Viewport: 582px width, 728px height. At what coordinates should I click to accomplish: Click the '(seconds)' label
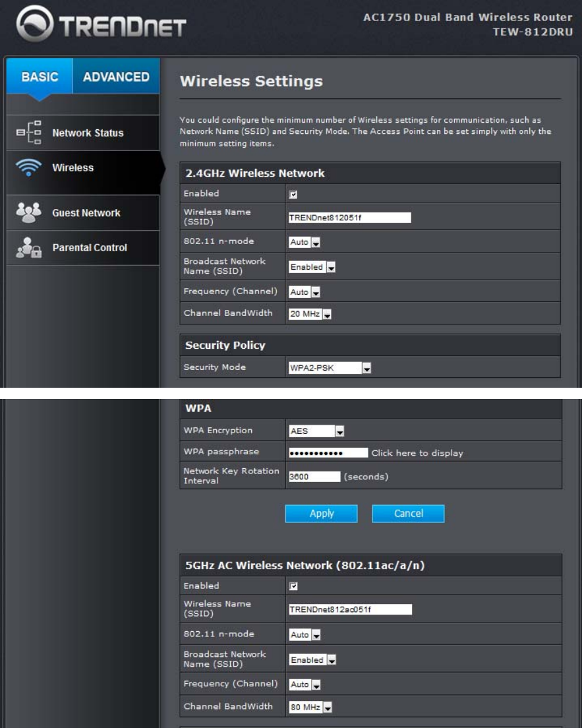[x=366, y=476]
